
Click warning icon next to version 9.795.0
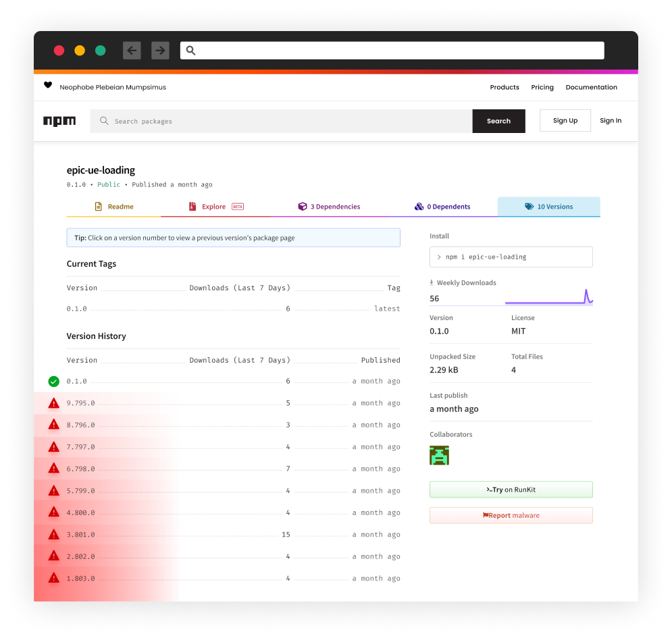pos(53,403)
